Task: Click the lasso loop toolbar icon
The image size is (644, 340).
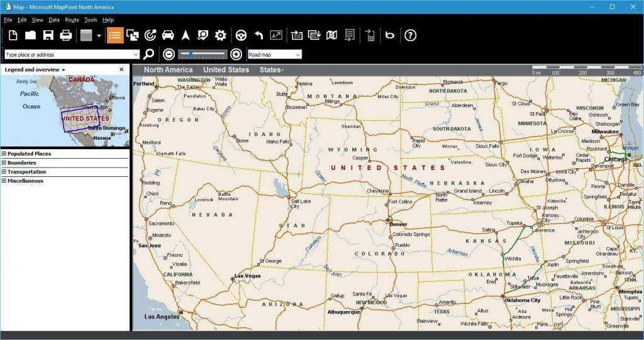Action: pyautogui.click(x=389, y=35)
